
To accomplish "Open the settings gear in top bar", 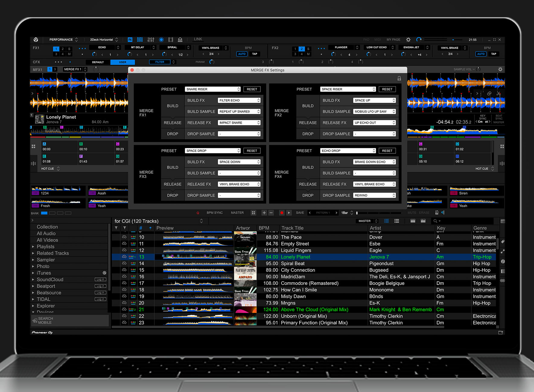I will click(x=408, y=40).
